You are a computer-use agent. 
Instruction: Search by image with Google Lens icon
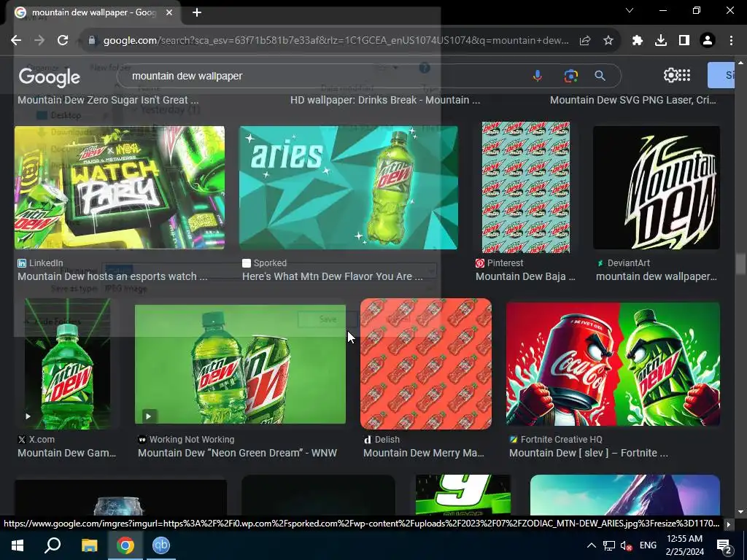click(x=570, y=76)
